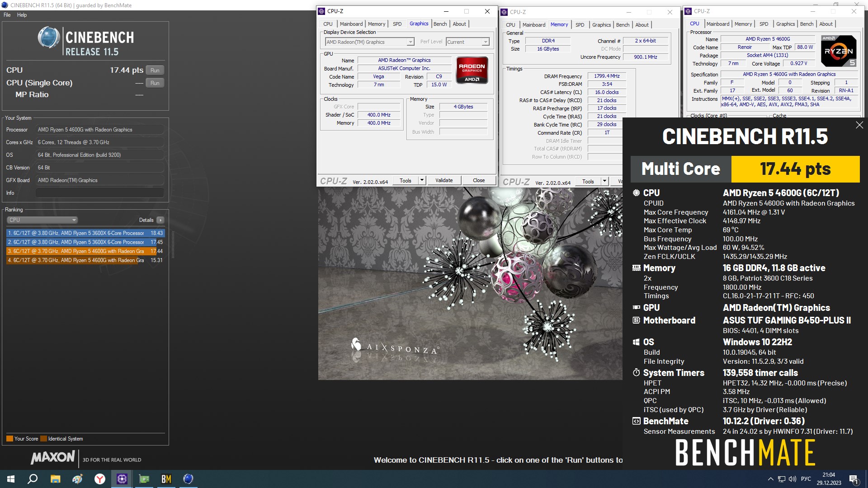Click the Info input field in Your System

(99, 193)
